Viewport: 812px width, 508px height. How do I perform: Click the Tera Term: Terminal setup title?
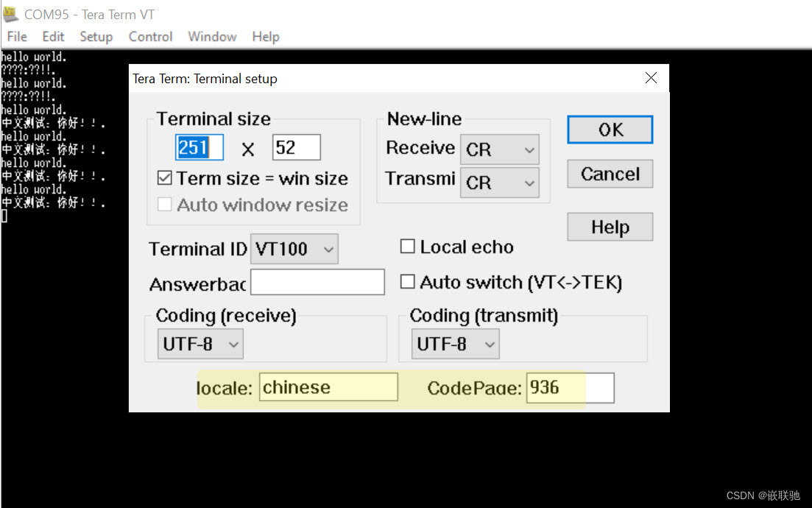point(205,79)
